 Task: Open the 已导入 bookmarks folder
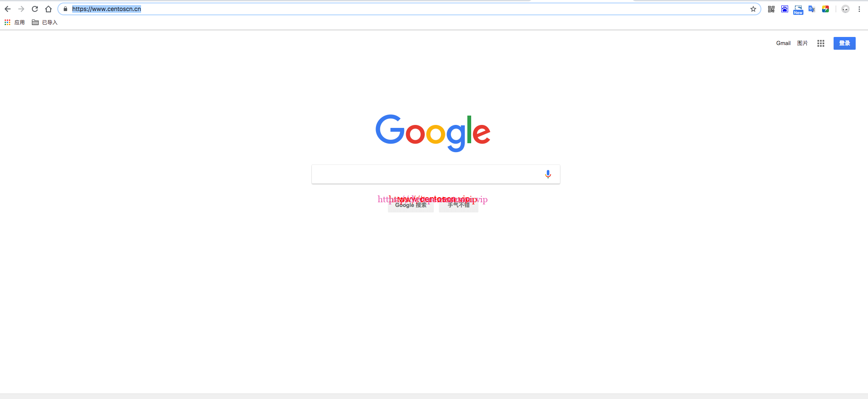point(45,23)
